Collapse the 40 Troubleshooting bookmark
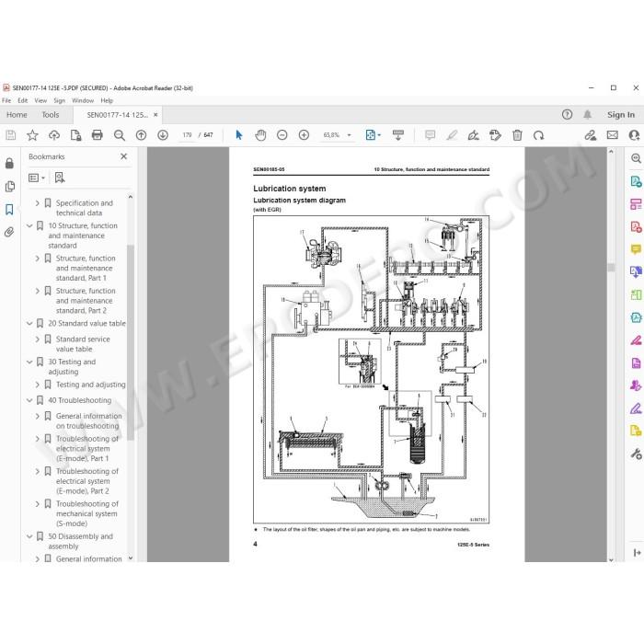The image size is (644, 644). 29,400
